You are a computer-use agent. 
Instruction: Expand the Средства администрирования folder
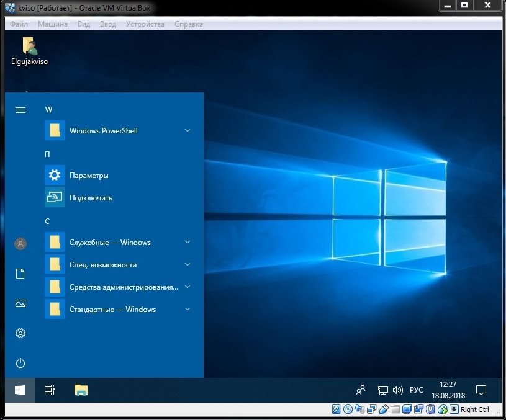click(x=118, y=287)
